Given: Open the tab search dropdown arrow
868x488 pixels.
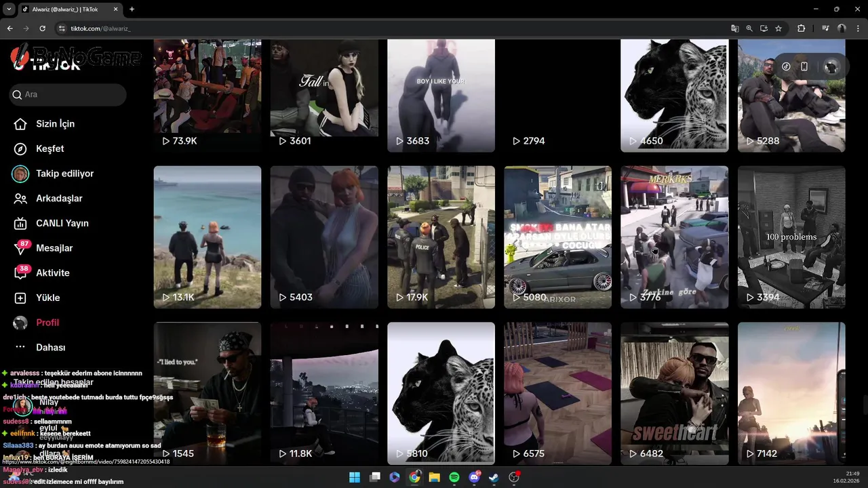Looking at the screenshot, I should [9, 9].
